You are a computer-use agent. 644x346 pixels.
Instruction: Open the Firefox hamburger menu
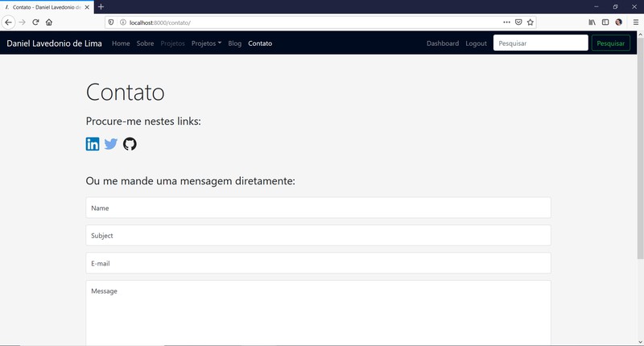click(x=636, y=23)
